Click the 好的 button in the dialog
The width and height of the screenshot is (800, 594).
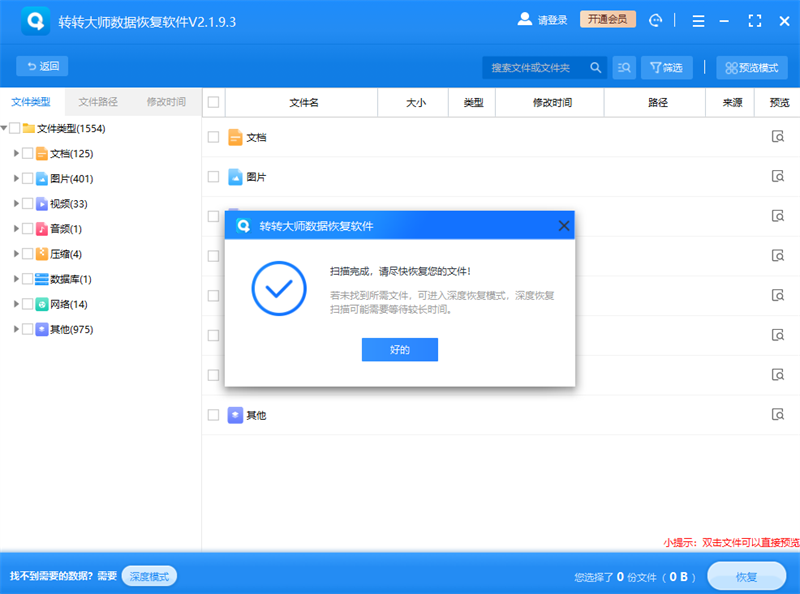[399, 349]
